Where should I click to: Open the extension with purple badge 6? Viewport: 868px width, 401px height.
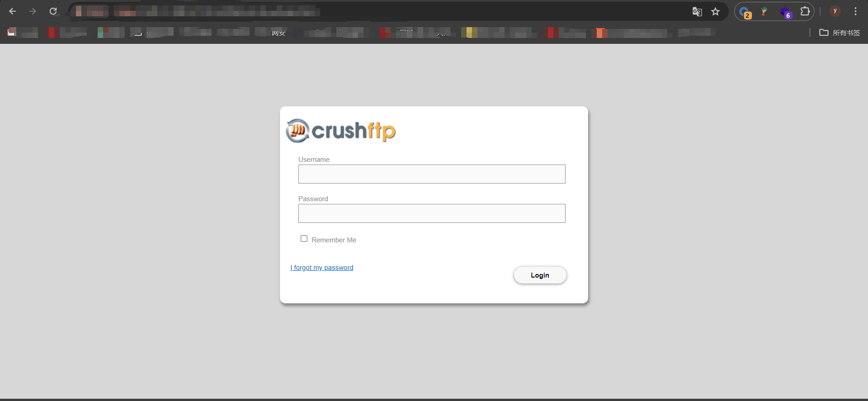pyautogui.click(x=786, y=13)
